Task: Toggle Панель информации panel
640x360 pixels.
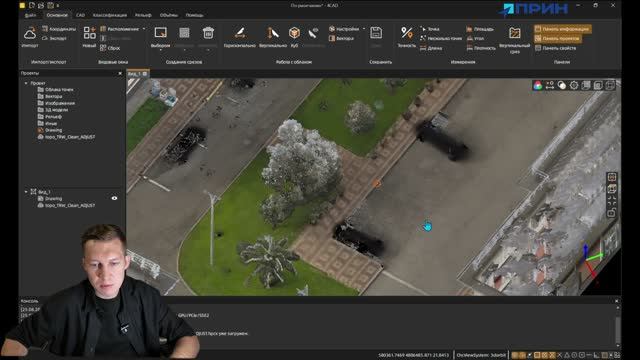Action: point(562,29)
